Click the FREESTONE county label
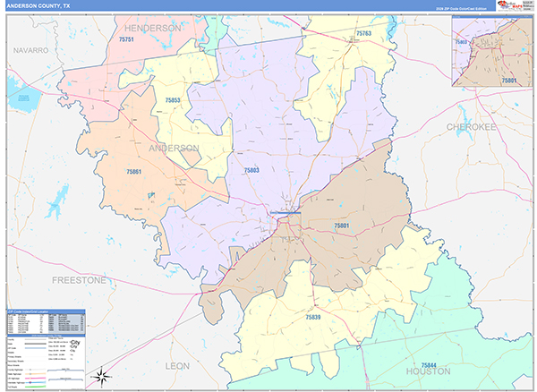Screen dimensions: 537x392 point(80,280)
